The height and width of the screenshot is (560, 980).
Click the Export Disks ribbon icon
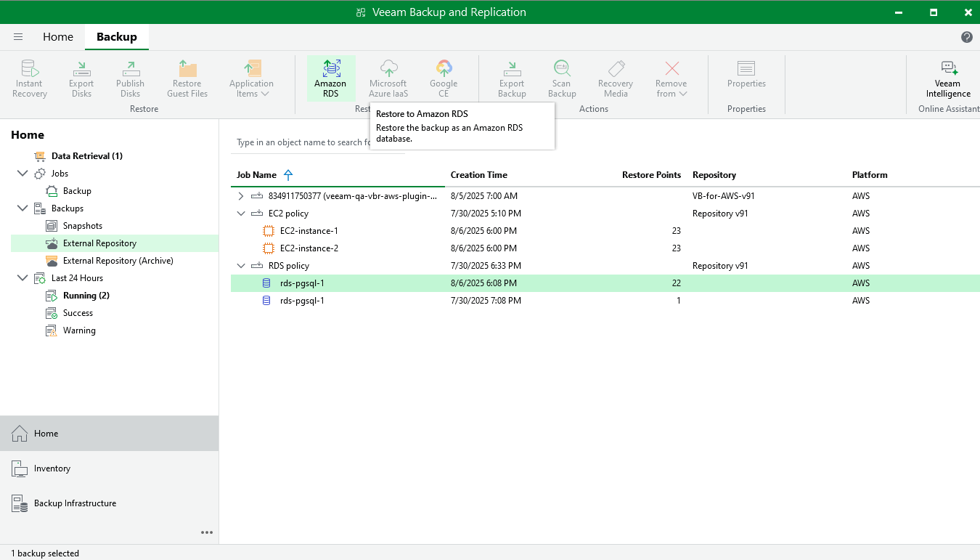[81, 78]
